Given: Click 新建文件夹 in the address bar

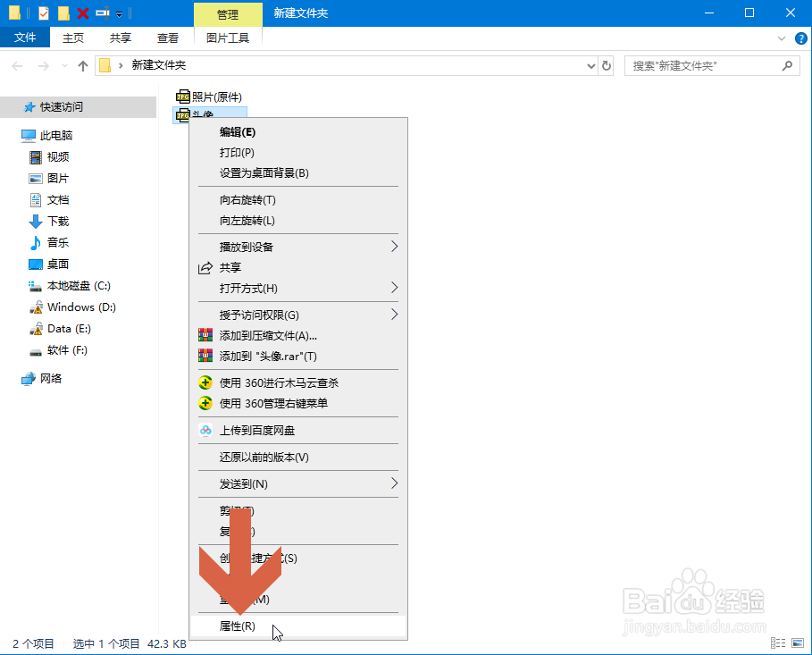Looking at the screenshot, I should 158,65.
